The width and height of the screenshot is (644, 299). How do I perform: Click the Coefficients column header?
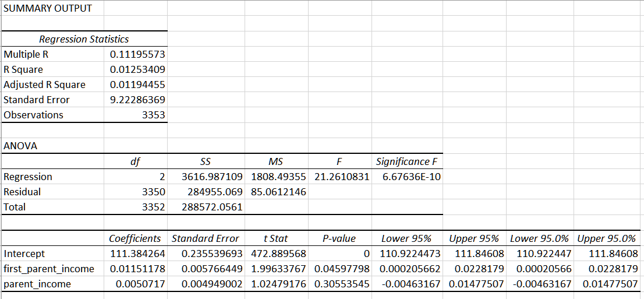136,238
